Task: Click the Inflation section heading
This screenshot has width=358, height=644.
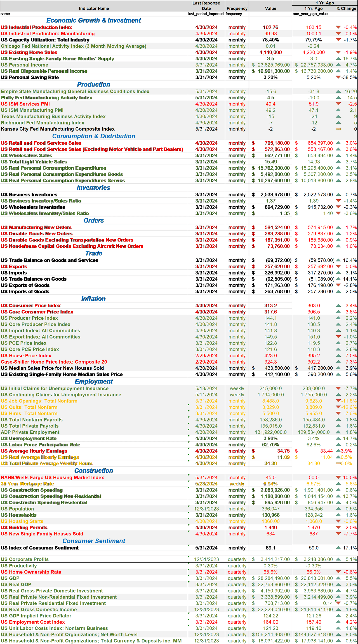Action: [x=94, y=298]
